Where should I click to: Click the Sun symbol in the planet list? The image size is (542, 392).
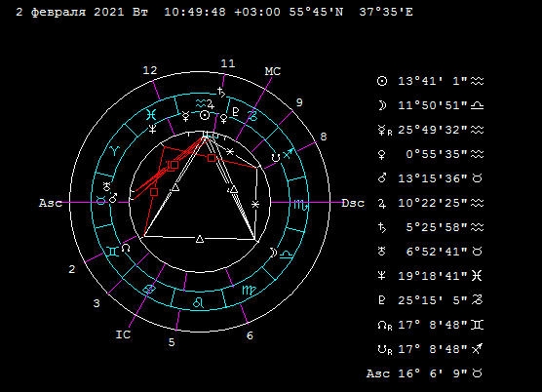pos(382,81)
